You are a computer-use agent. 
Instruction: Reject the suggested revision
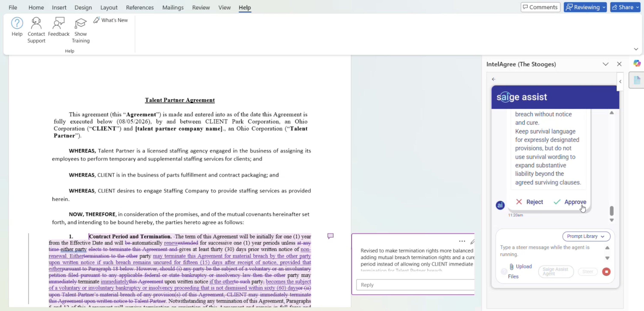pos(530,202)
